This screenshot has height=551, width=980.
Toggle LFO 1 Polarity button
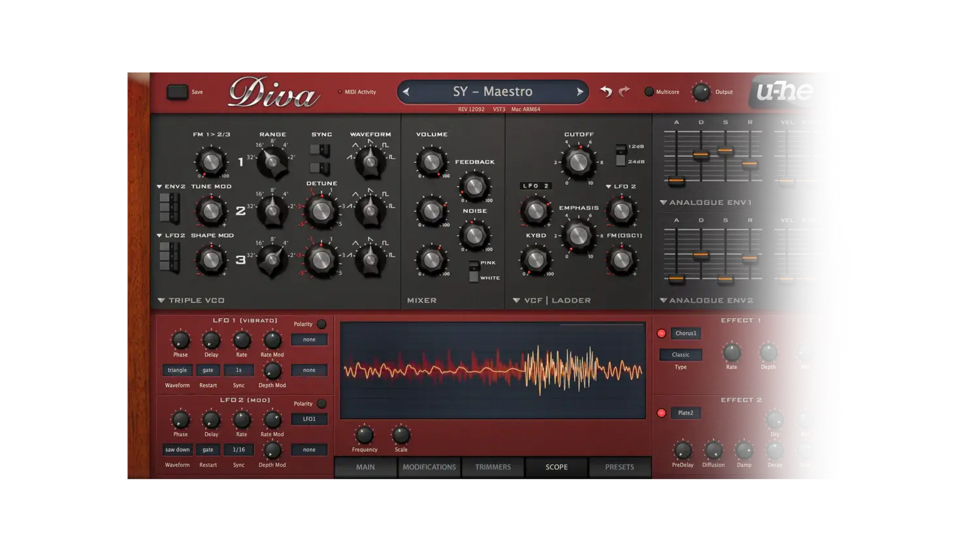tap(321, 324)
